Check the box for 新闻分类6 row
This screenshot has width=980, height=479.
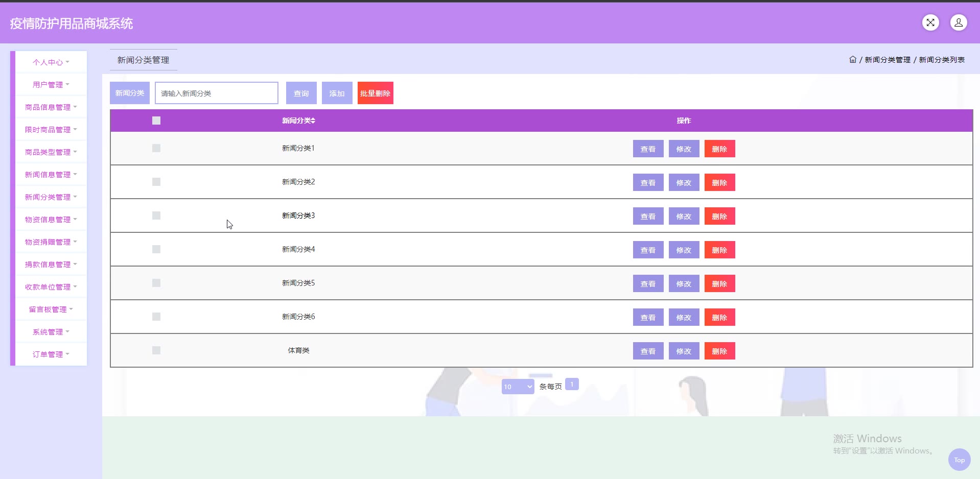tap(156, 317)
